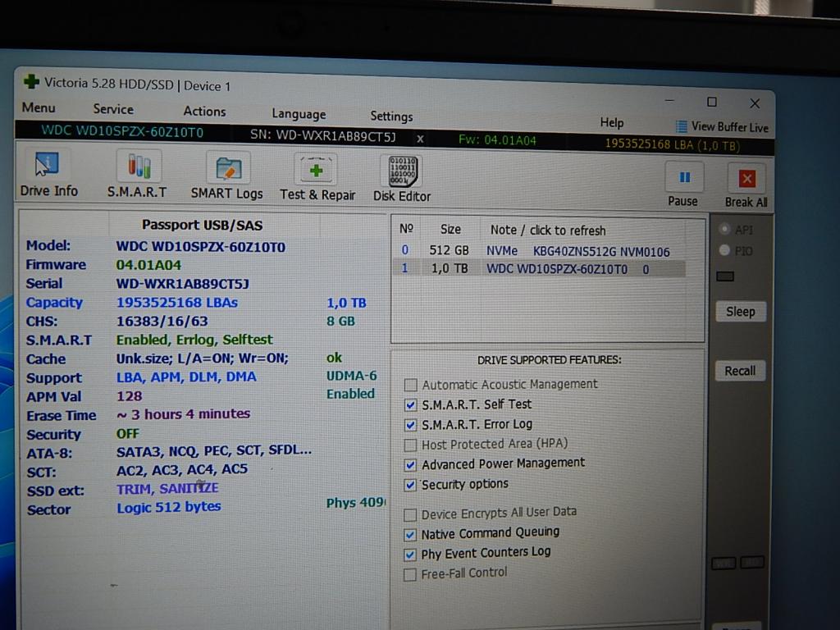Image resolution: width=840 pixels, height=630 pixels.
Task: Open the Settings menu
Action: pyautogui.click(x=391, y=116)
